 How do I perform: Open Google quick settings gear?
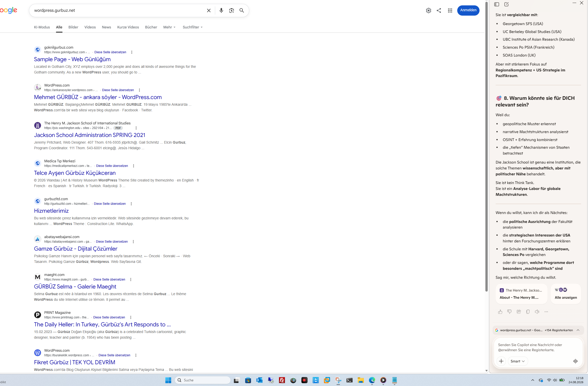(429, 10)
